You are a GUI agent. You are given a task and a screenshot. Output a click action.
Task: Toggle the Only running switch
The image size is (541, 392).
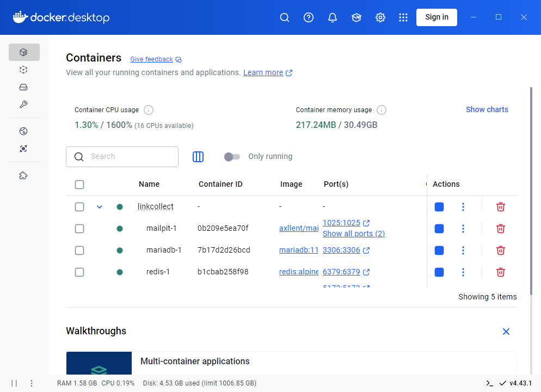[x=232, y=157]
